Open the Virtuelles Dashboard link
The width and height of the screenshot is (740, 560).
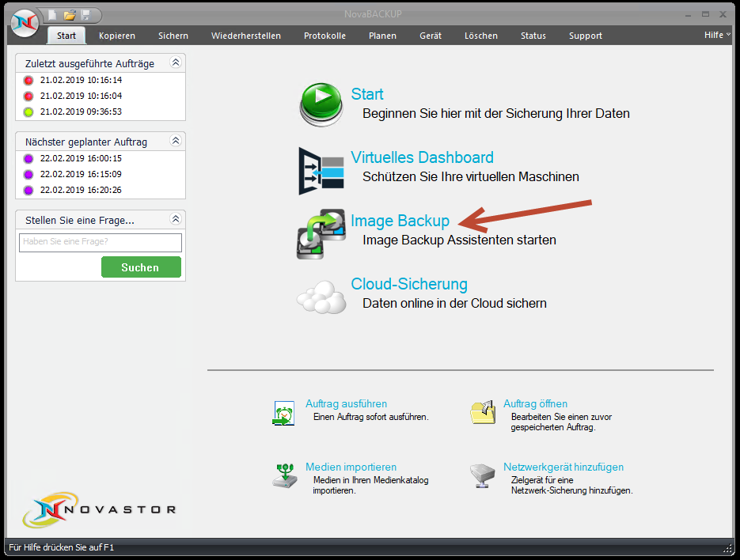coord(423,157)
